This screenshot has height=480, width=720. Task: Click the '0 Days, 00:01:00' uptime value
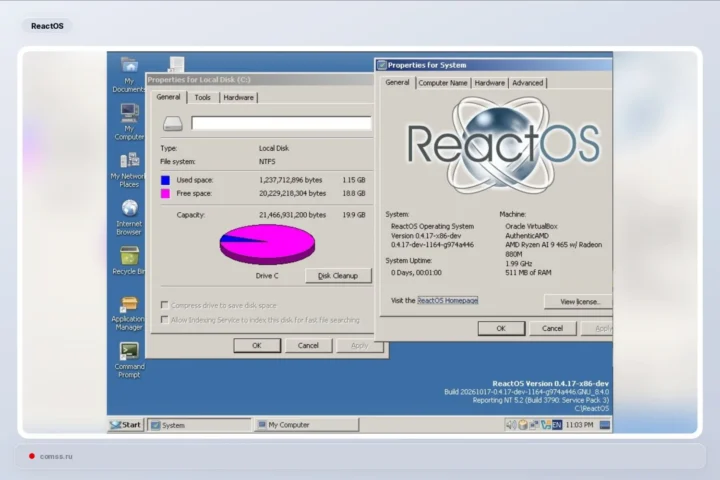pyautogui.click(x=416, y=272)
